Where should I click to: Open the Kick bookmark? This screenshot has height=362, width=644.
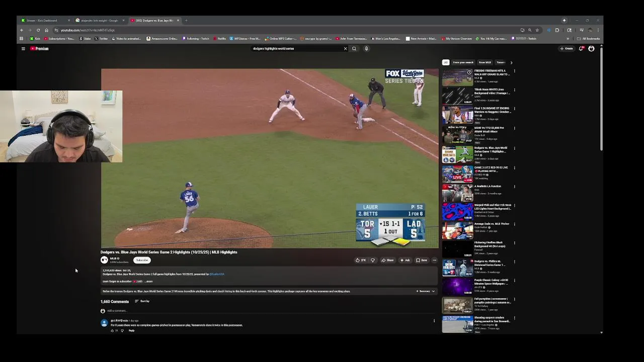pos(35,39)
